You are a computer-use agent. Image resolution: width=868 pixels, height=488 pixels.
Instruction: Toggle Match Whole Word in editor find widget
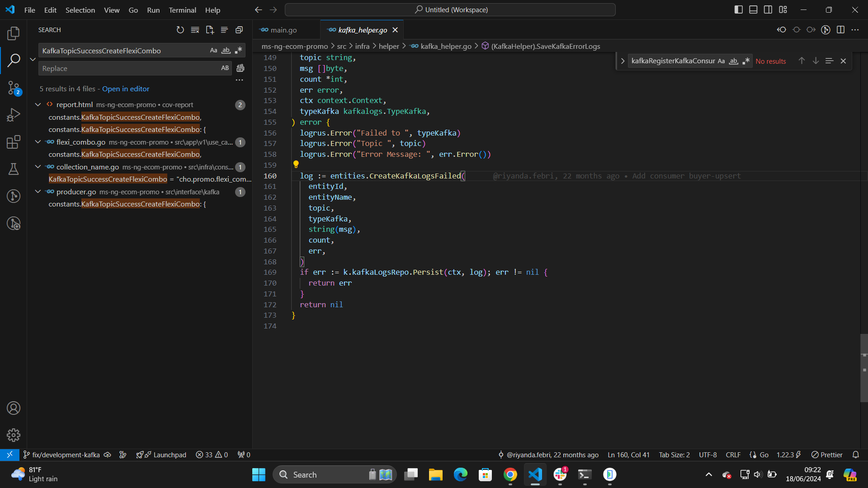tap(734, 61)
